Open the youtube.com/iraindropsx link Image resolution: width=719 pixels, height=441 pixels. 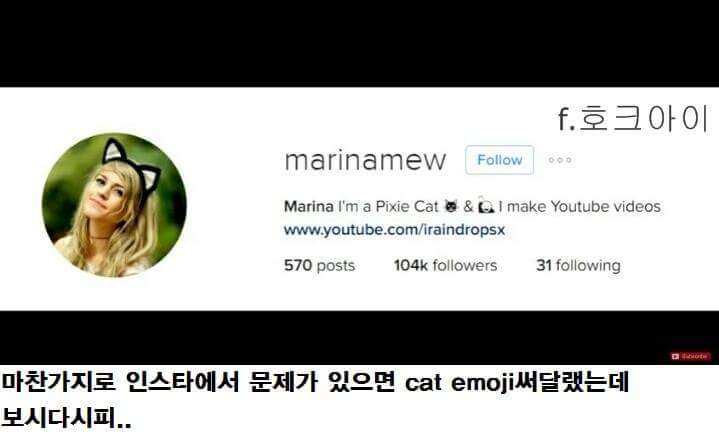(x=394, y=230)
